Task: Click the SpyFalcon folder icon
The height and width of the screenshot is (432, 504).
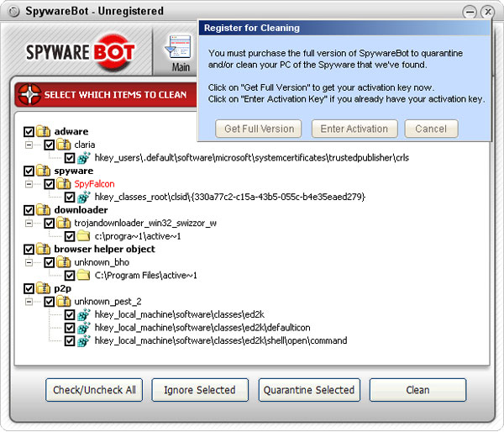Action: 64,184
